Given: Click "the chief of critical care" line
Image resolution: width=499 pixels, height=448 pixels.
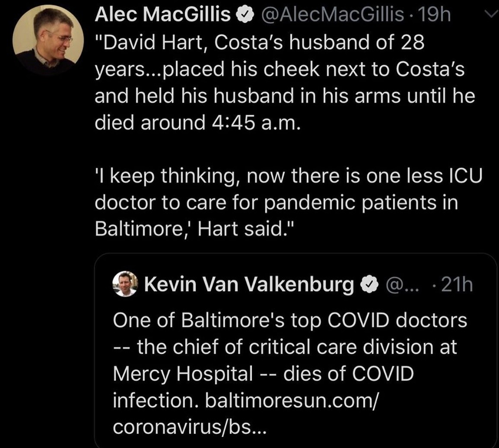Looking at the screenshot, I should click(285, 347).
